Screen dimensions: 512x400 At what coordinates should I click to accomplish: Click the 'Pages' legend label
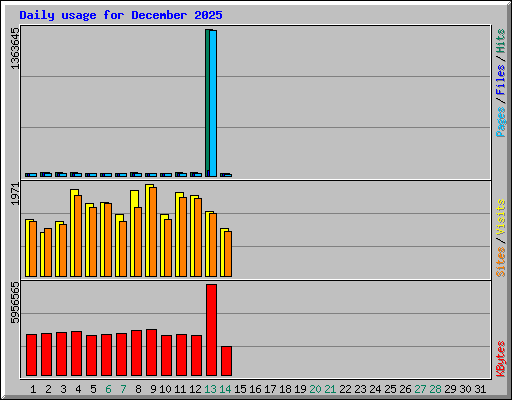click(500, 122)
